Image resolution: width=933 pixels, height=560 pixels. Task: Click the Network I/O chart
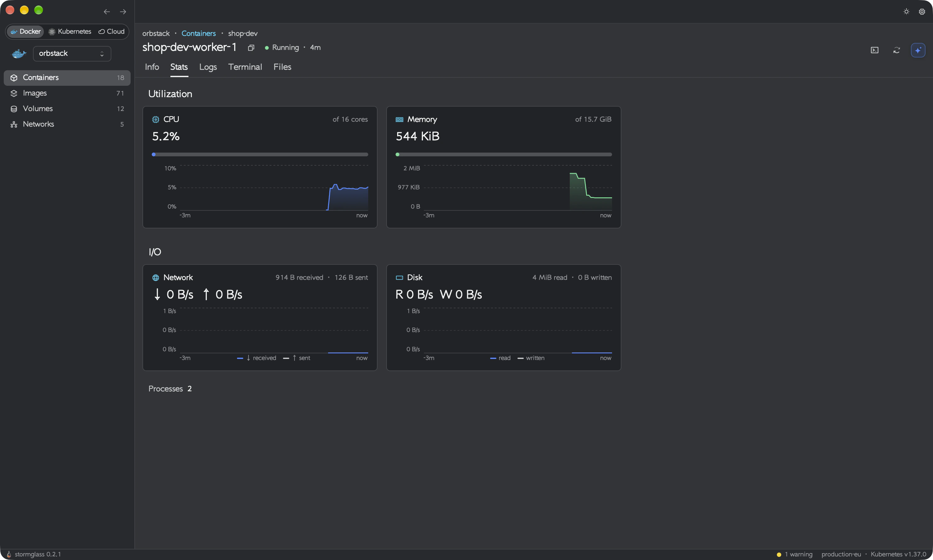click(x=274, y=330)
